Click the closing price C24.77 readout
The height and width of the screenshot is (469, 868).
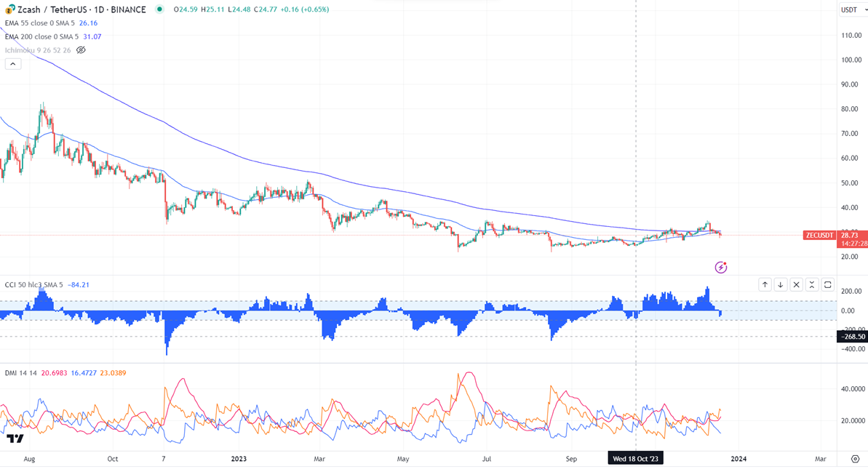[265, 9]
